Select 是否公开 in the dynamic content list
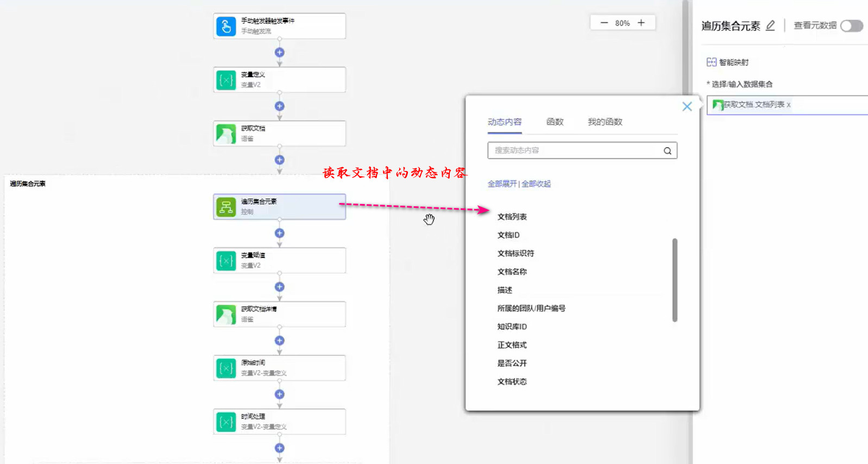This screenshot has height=464, width=868. pos(512,364)
